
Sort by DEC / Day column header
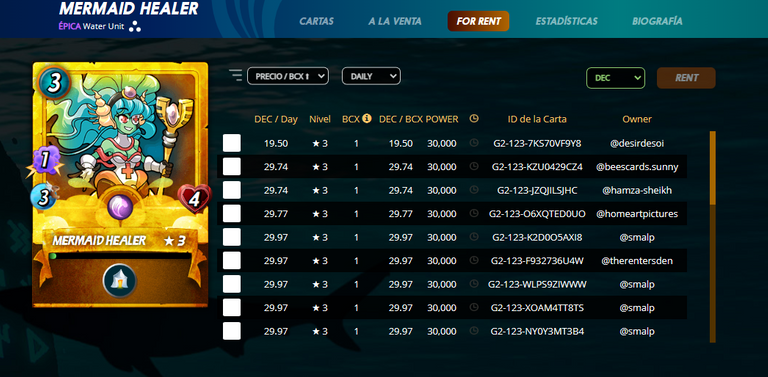pos(276,119)
